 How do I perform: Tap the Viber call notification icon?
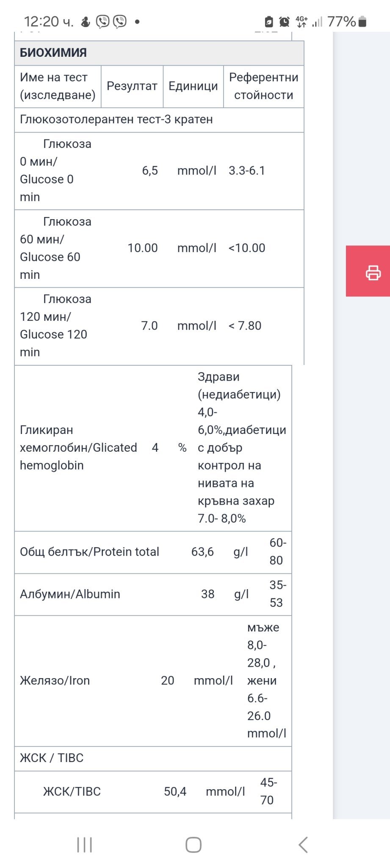coord(120,21)
